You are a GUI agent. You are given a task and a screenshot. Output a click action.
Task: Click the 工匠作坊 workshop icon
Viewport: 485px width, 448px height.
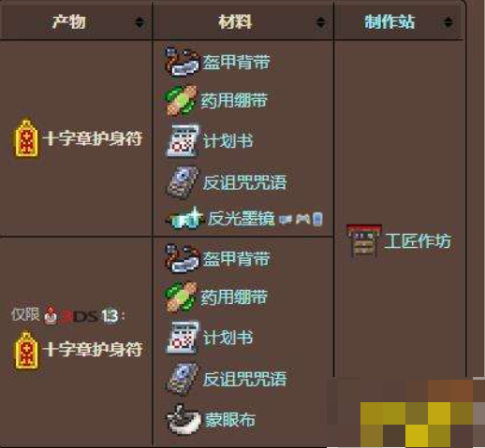point(363,240)
